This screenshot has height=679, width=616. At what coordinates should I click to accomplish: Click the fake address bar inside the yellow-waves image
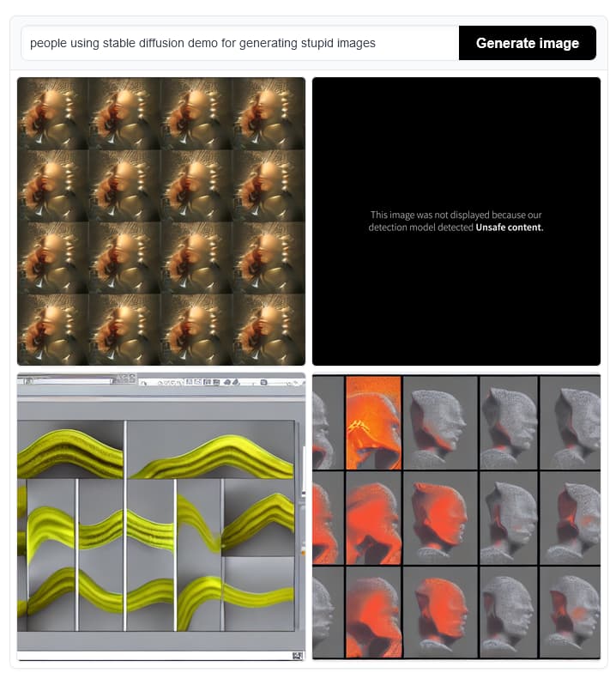coord(69,381)
